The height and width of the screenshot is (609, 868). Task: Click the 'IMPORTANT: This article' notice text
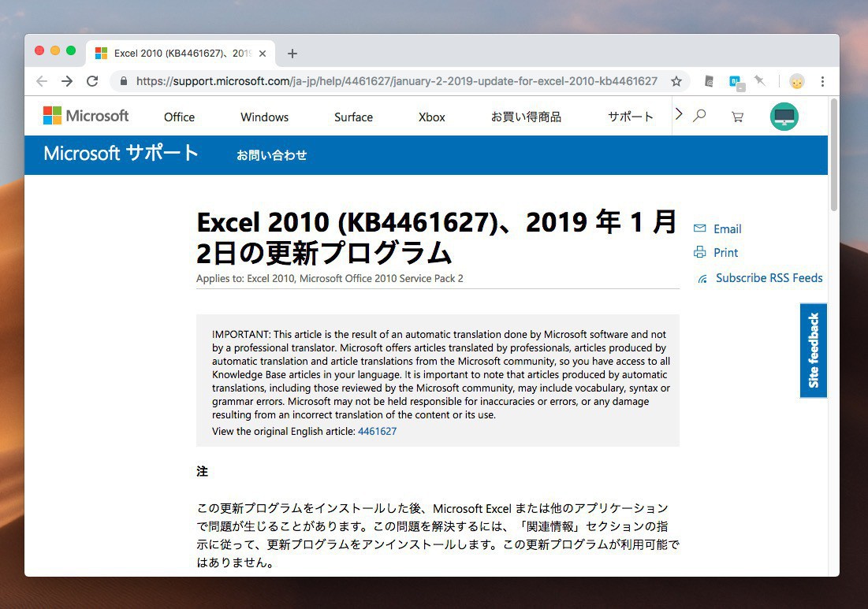tap(441, 374)
